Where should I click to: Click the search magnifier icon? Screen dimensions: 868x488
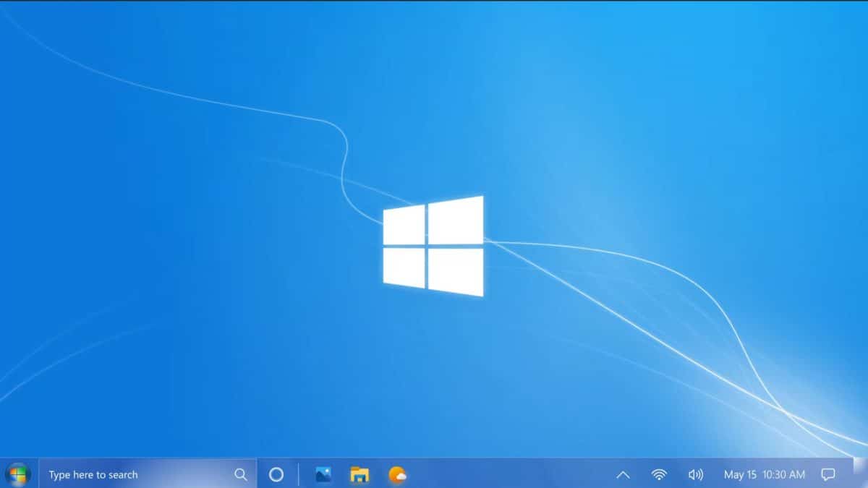click(239, 474)
